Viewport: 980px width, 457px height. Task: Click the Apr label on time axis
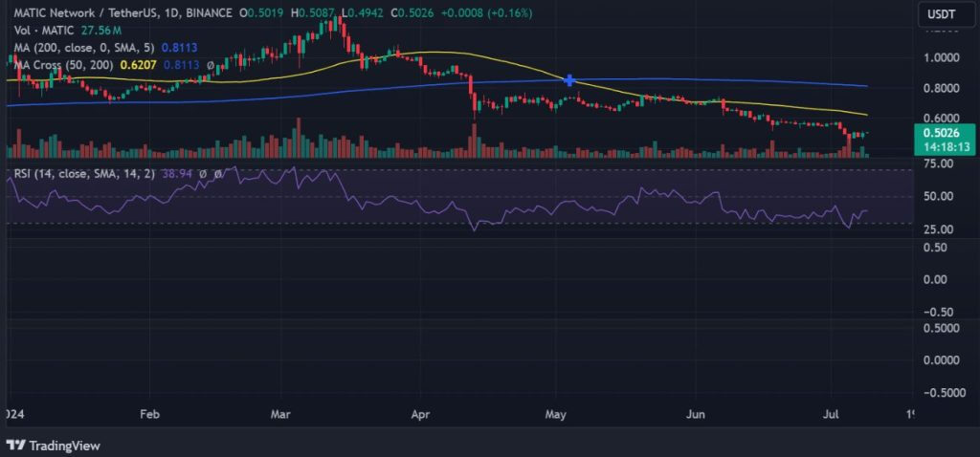click(x=420, y=414)
